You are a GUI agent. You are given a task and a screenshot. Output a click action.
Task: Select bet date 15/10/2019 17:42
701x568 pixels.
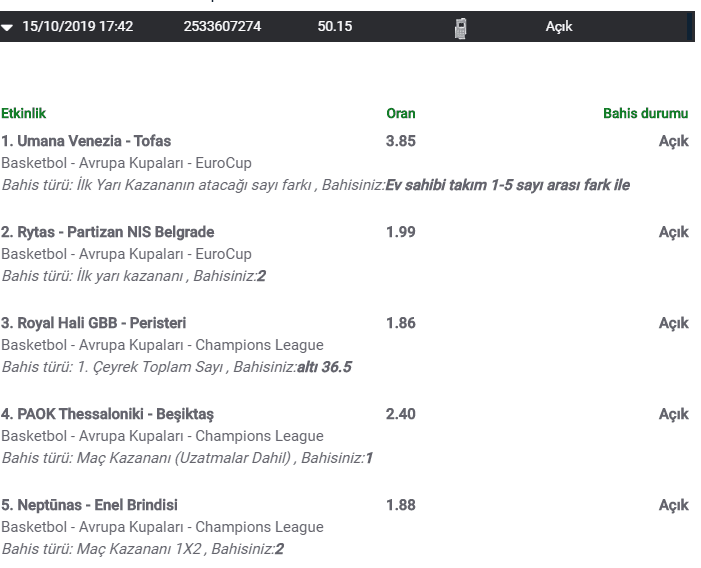click(x=78, y=26)
